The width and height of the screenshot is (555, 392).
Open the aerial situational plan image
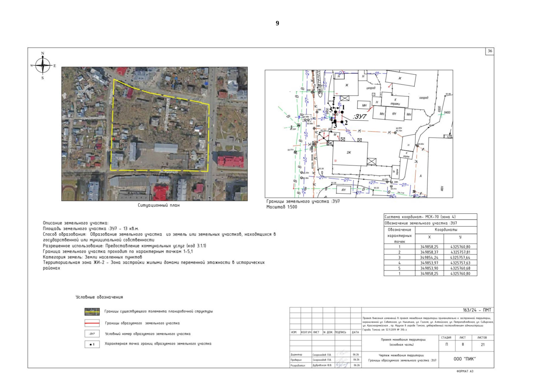click(154, 134)
